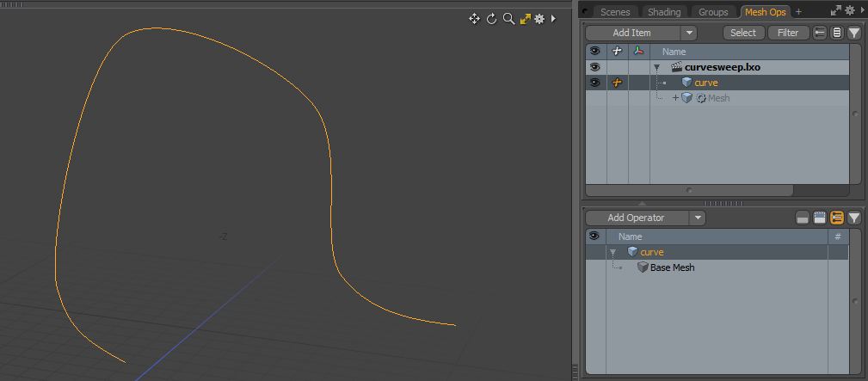Click the orange tree view icon in operator panel

(837, 218)
